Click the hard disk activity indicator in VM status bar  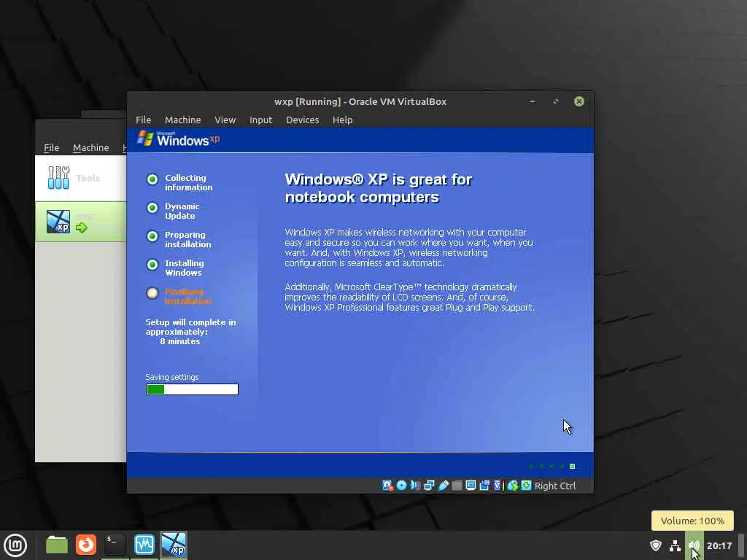[x=388, y=485]
